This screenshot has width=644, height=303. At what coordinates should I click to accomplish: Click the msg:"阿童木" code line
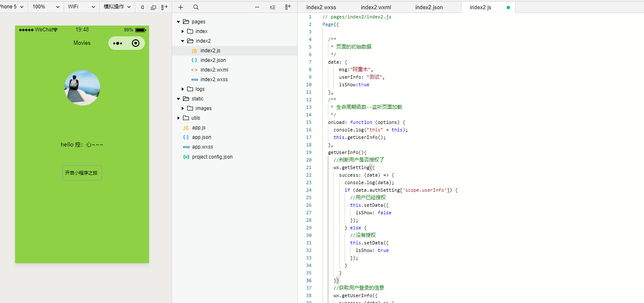(355, 69)
